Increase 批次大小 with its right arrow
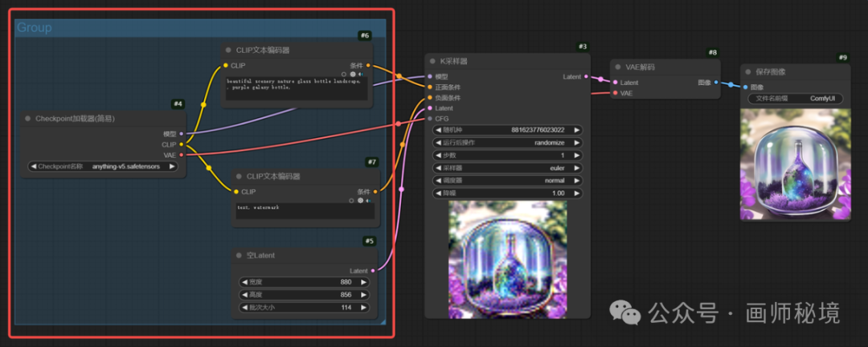The height and width of the screenshot is (347, 868). coord(363,307)
